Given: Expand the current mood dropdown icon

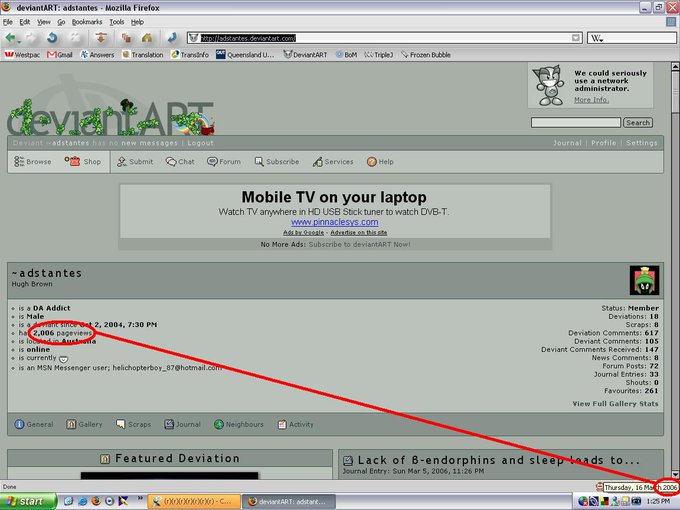Looking at the screenshot, I should pyautogui.click(x=63, y=359).
